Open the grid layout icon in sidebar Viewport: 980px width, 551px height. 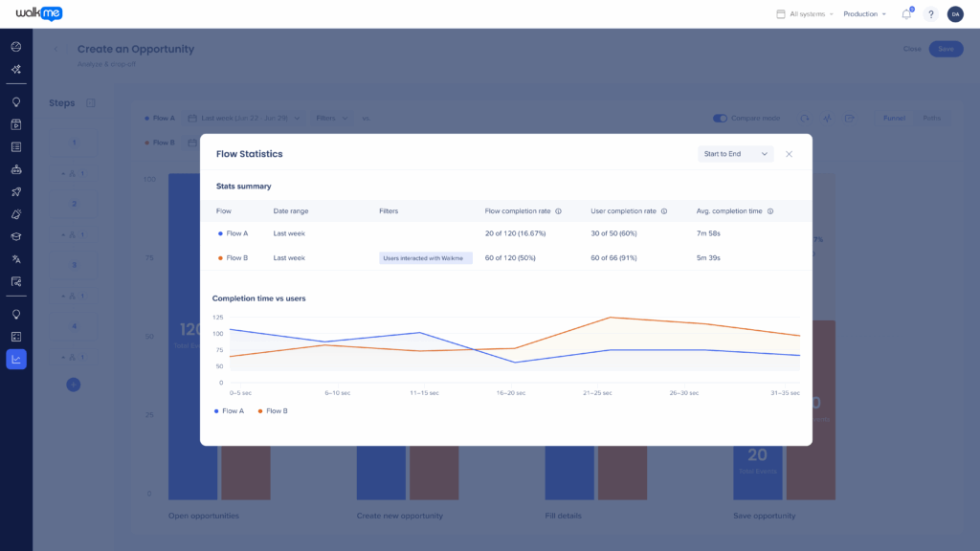coord(16,337)
